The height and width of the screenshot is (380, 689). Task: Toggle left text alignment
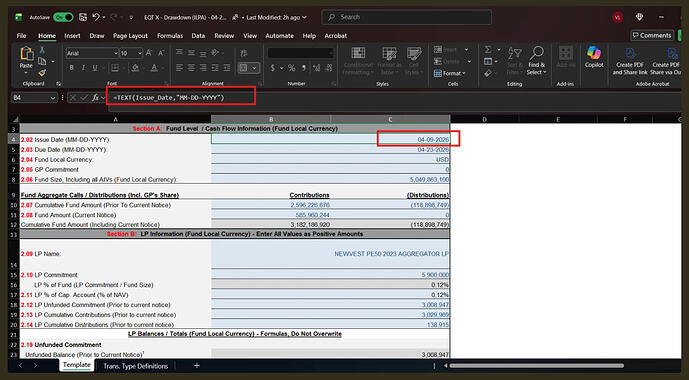click(x=179, y=68)
